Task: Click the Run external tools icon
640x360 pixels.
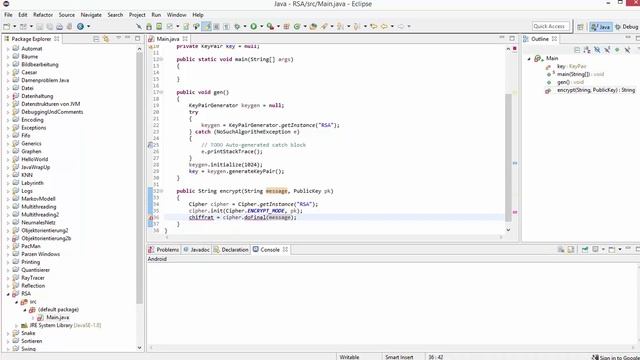Action: (x=270, y=27)
